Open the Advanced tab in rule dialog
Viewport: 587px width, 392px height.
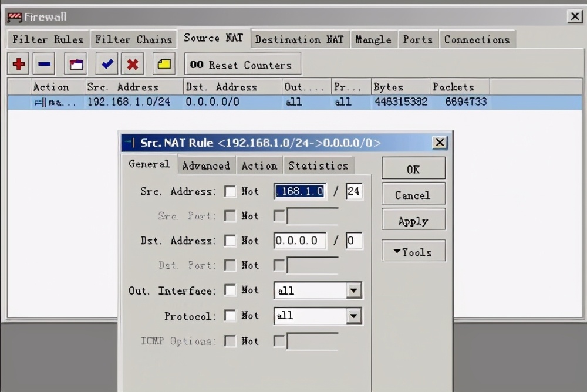(206, 166)
